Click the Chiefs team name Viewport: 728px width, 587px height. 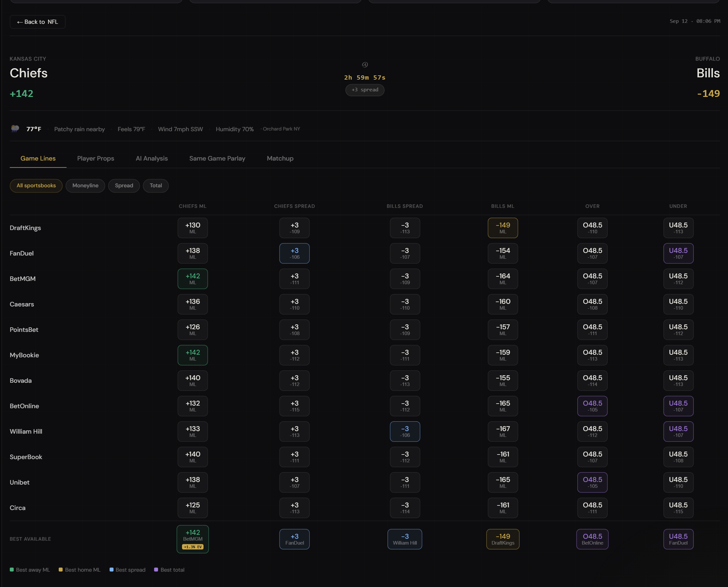[x=29, y=73]
